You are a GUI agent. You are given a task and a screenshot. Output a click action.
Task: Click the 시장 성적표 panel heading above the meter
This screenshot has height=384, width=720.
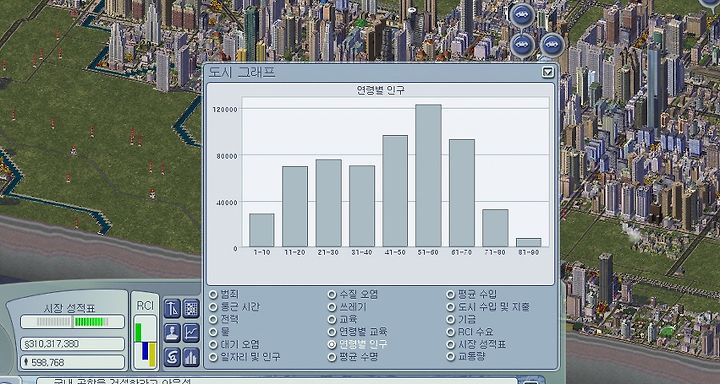tap(70, 308)
